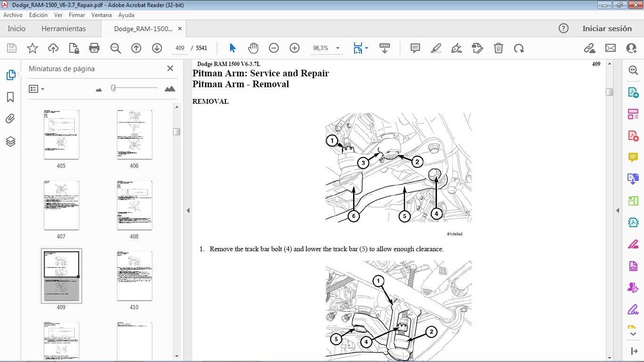Viewport: 644px width, 362px height.
Task: Click the reduce thumbnail size icon
Action: coord(99,89)
